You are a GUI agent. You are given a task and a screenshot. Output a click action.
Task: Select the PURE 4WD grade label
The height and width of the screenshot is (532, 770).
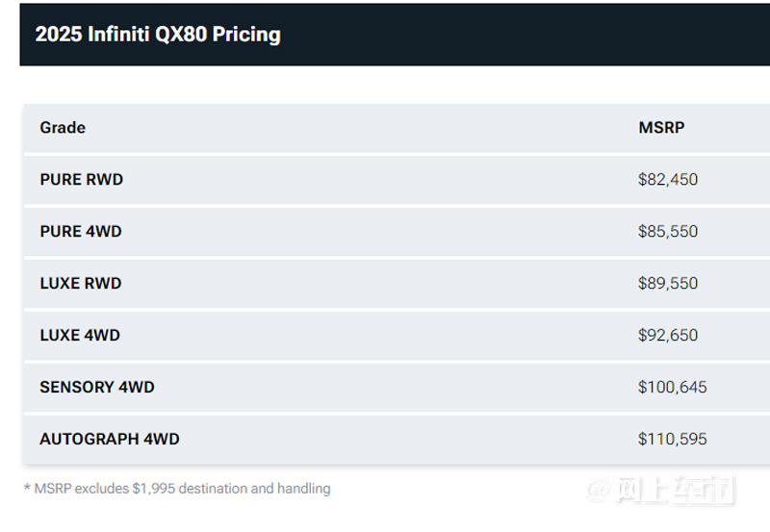pos(81,231)
